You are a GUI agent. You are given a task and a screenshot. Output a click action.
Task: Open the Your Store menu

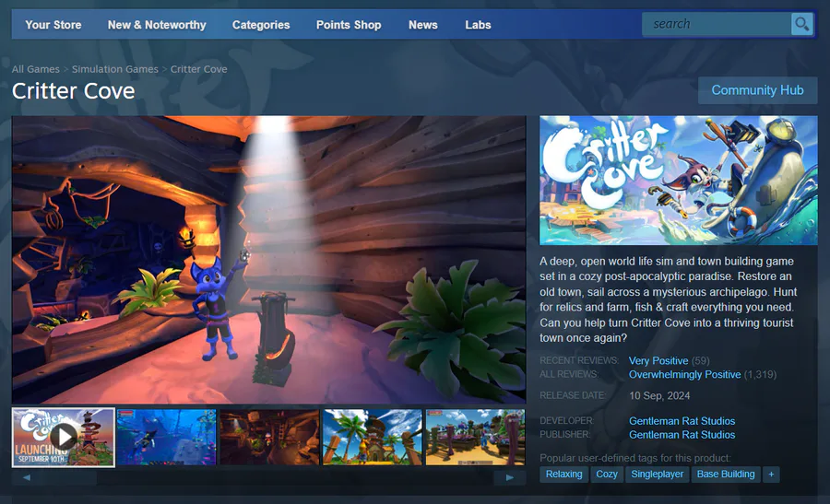coord(53,25)
